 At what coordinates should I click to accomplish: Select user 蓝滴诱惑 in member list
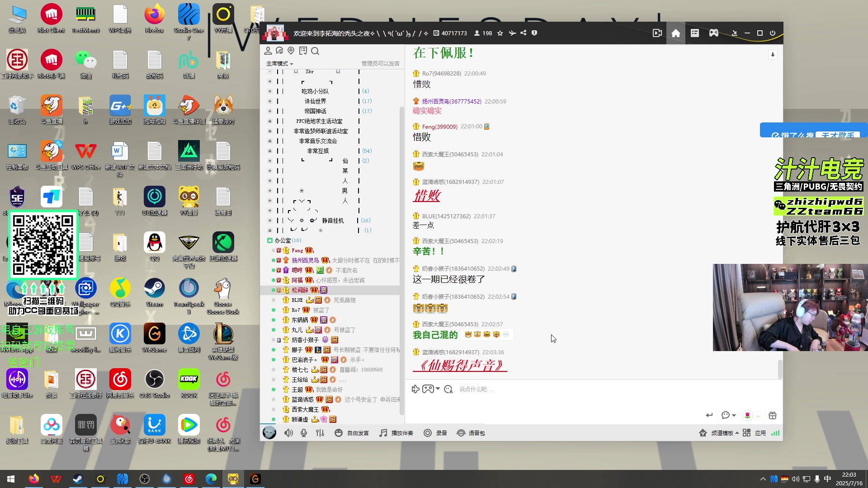tap(302, 399)
